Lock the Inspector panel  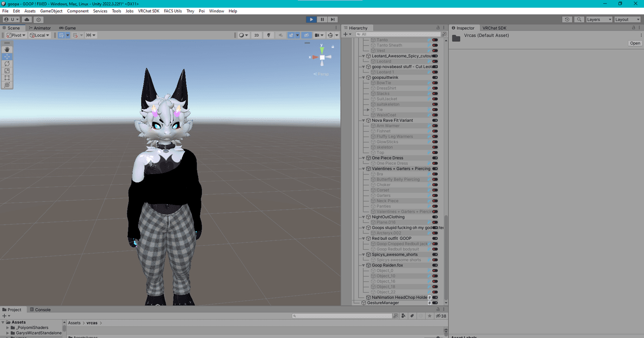(634, 28)
